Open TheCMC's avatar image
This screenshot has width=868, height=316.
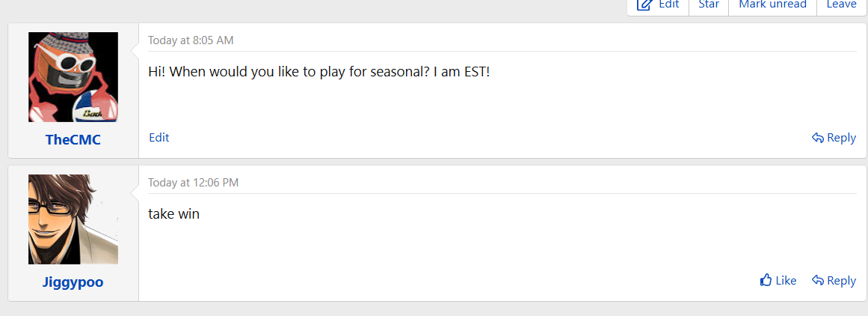(x=73, y=77)
